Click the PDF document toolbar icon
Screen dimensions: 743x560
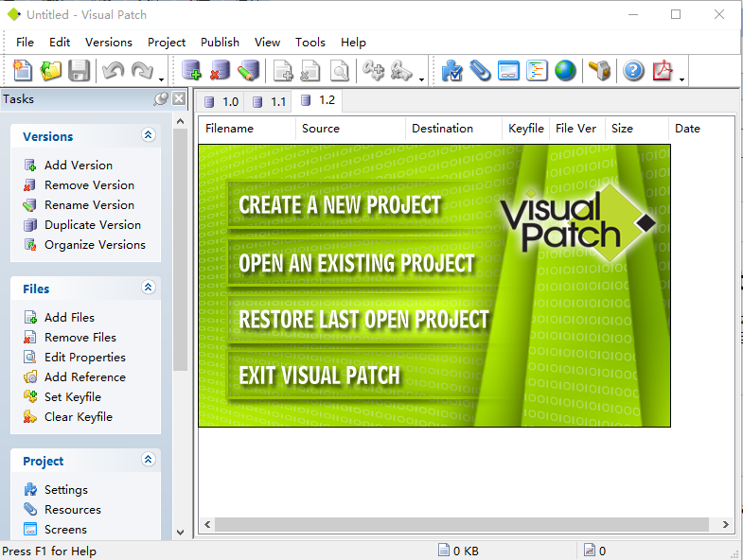pyautogui.click(x=663, y=71)
